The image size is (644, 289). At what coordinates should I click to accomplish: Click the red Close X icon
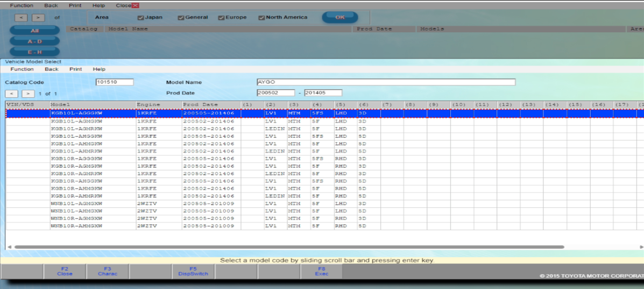[x=136, y=6]
